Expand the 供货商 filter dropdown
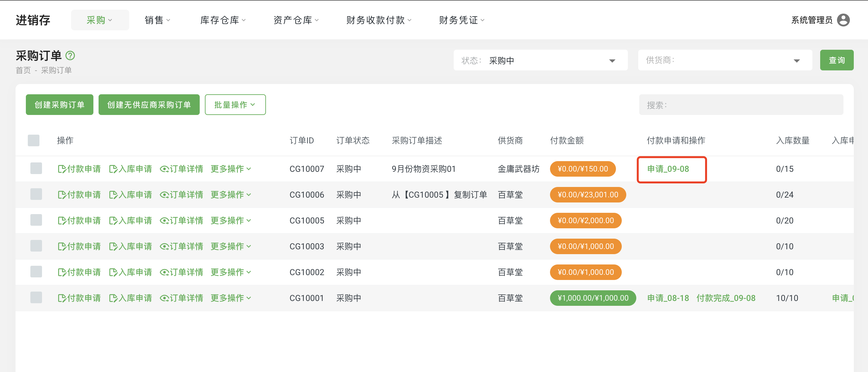This screenshot has height=372, width=868. click(725, 60)
